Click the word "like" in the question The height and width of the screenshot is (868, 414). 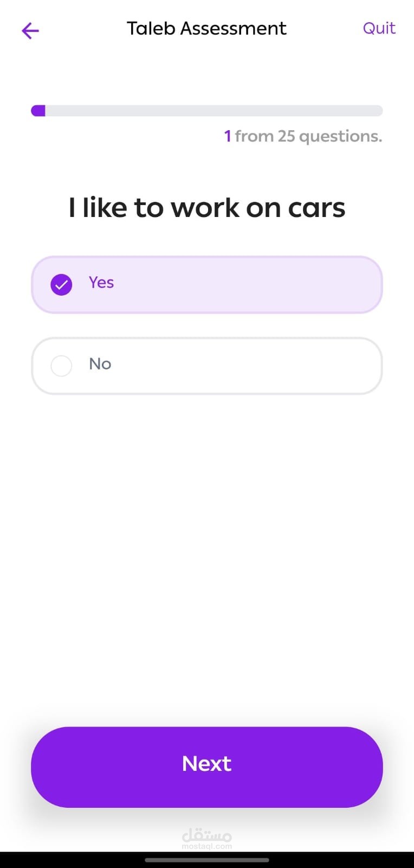pyautogui.click(x=105, y=208)
